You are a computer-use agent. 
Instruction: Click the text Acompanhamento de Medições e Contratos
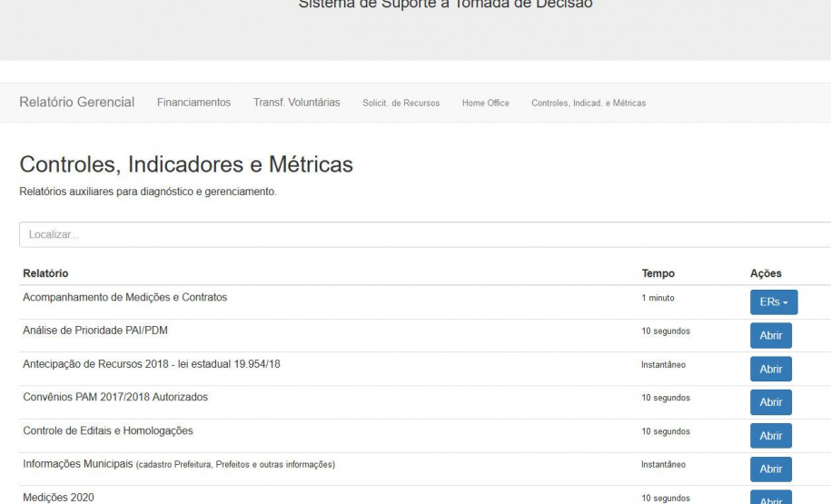click(x=125, y=297)
